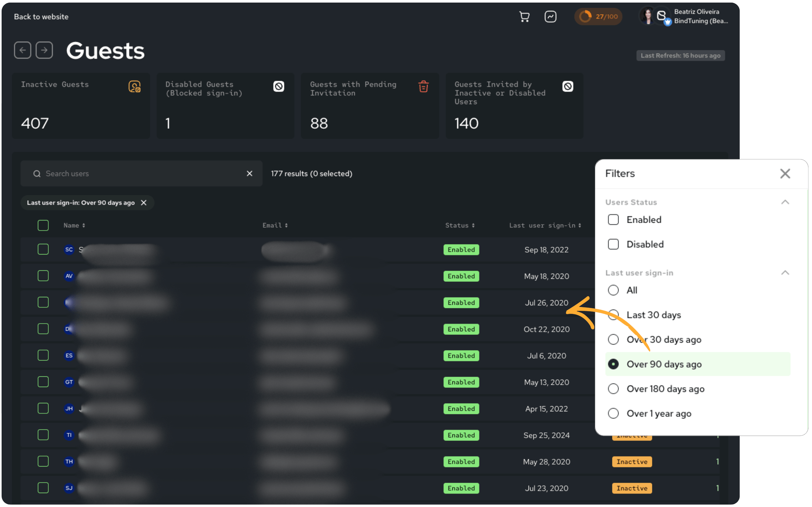Sort the table by the Email column

click(x=275, y=225)
